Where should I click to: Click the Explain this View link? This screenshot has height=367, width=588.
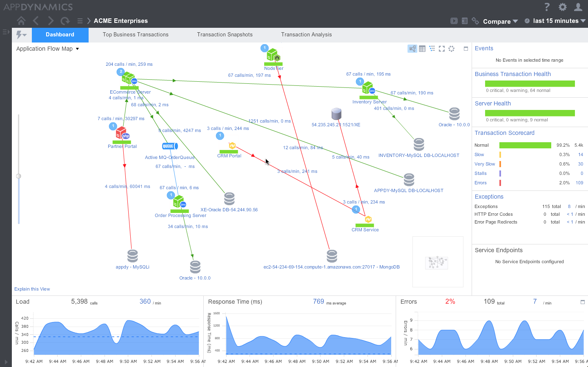point(32,289)
